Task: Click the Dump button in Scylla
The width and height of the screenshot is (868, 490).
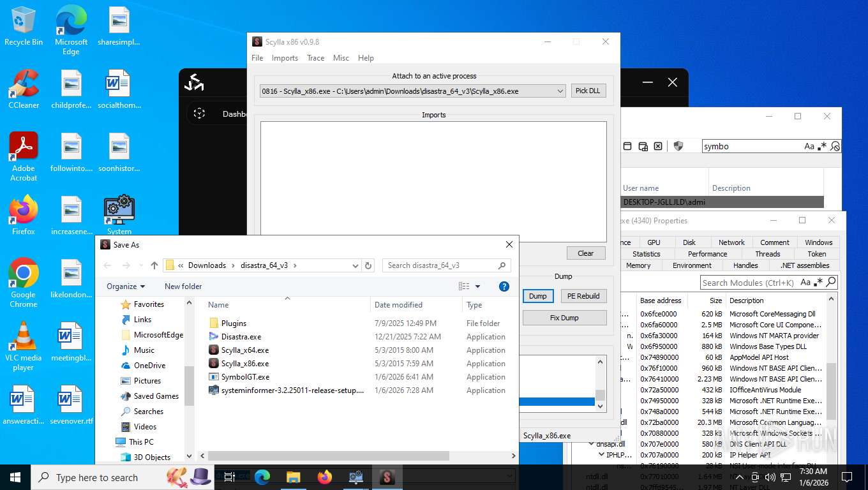Action: (x=538, y=296)
